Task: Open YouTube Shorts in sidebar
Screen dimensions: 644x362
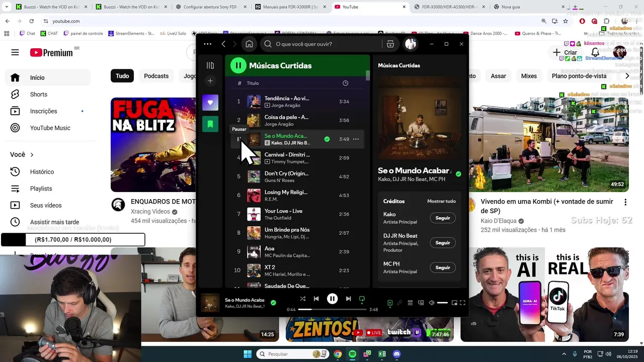Action: click(x=48, y=95)
